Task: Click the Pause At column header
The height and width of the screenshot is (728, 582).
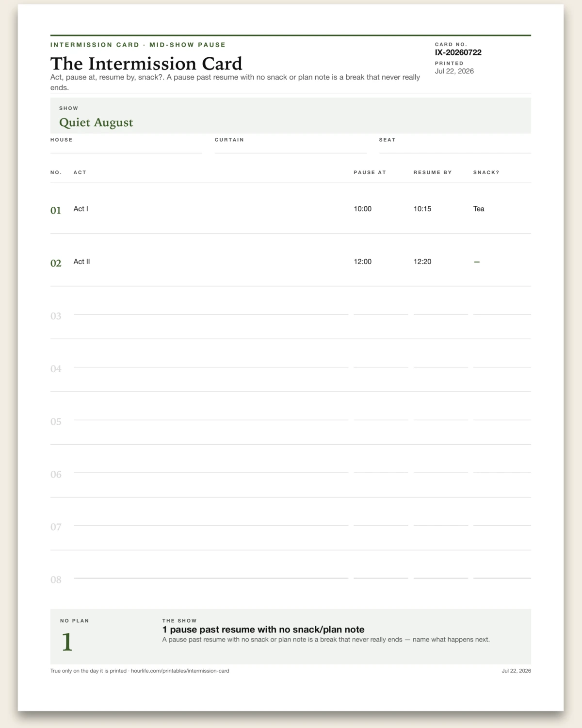Action: point(370,172)
